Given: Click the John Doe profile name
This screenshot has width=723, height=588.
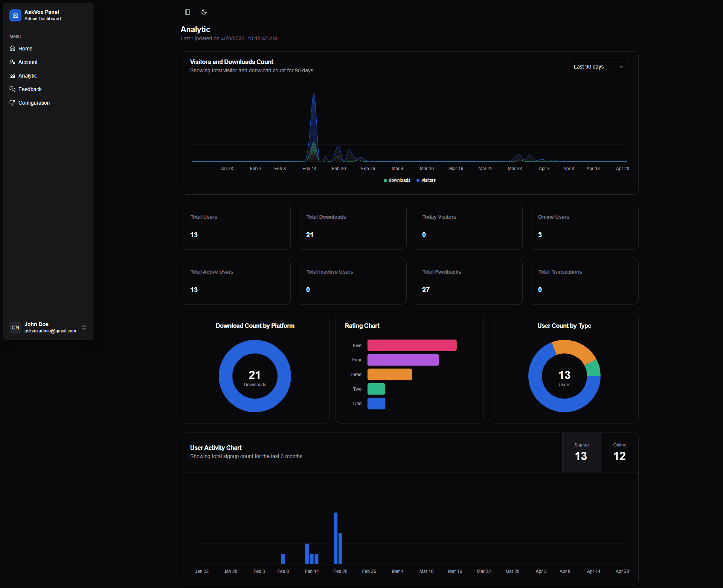Looking at the screenshot, I should pos(36,324).
